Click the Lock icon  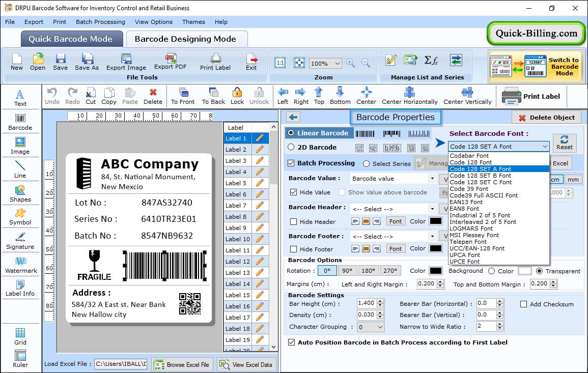tap(237, 96)
